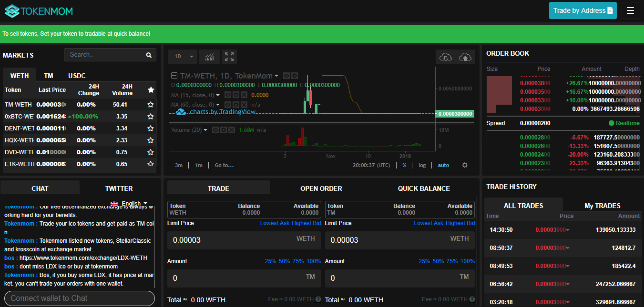Screen dimensions: 644x307
Task: Click the cloud upload chart icon
Action: (x=465, y=57)
